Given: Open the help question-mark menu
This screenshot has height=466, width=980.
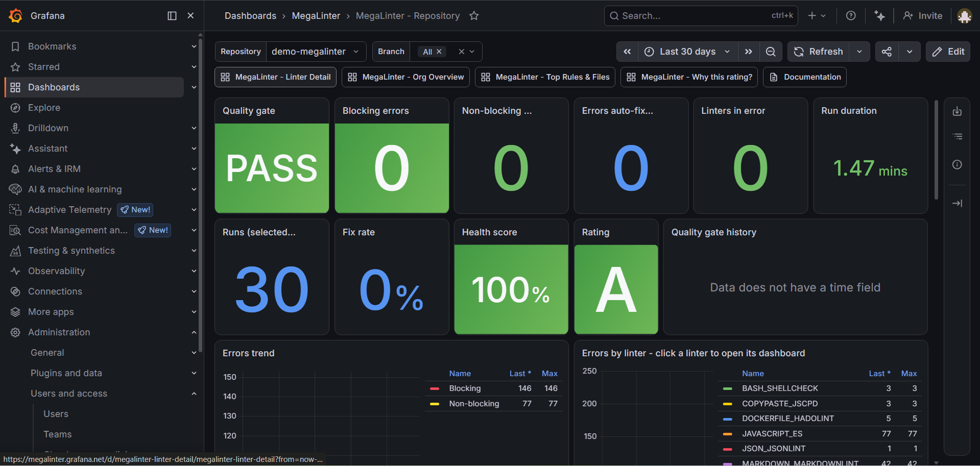Looking at the screenshot, I should (851, 16).
